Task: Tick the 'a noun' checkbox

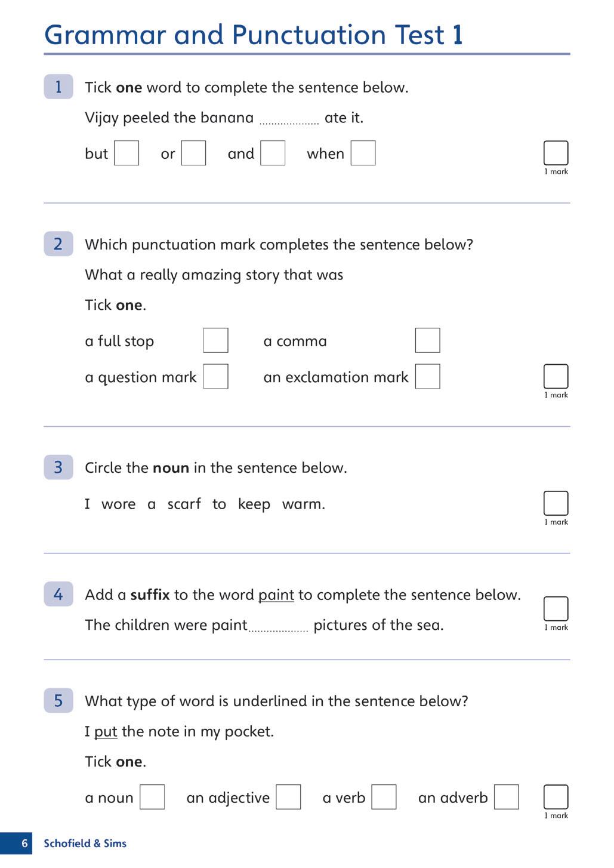Action: point(152,798)
